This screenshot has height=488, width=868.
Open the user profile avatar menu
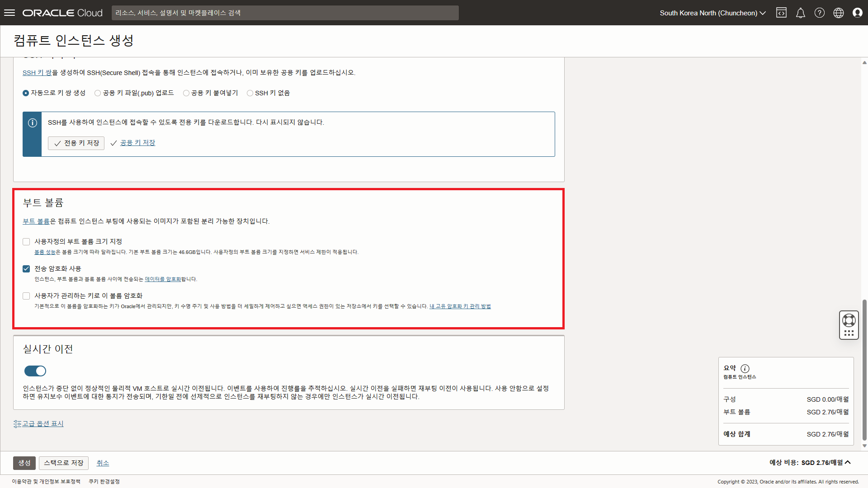[857, 13]
